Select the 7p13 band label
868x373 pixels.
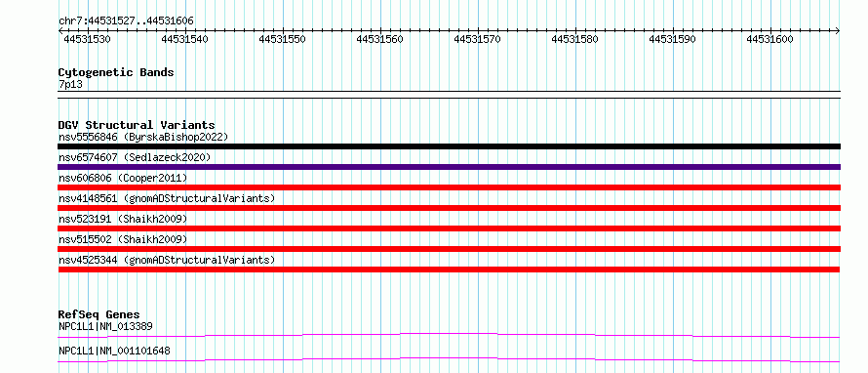click(x=70, y=85)
